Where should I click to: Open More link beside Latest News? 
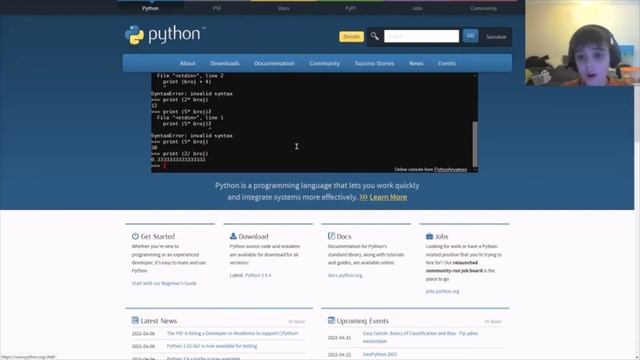(x=297, y=322)
